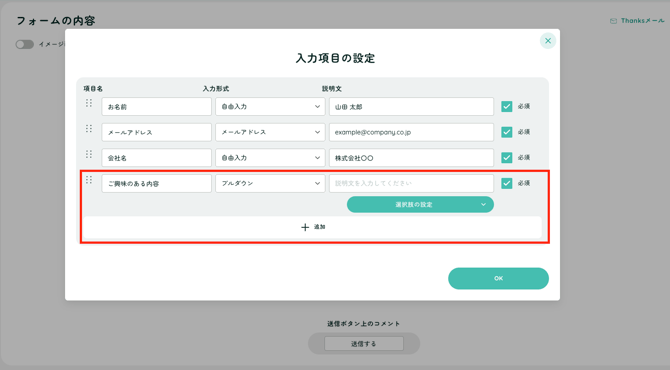Click the フォームの内容 heading
Image resolution: width=670 pixels, height=370 pixels.
[56, 21]
